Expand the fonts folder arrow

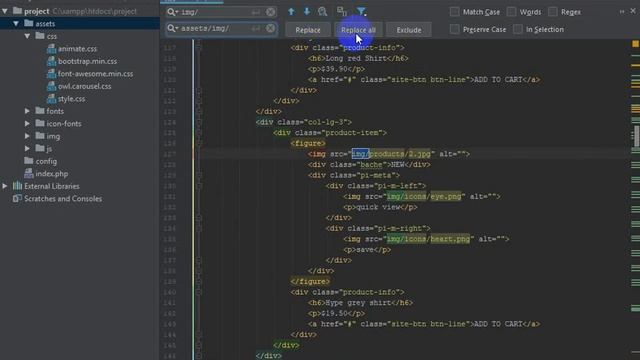point(27,111)
